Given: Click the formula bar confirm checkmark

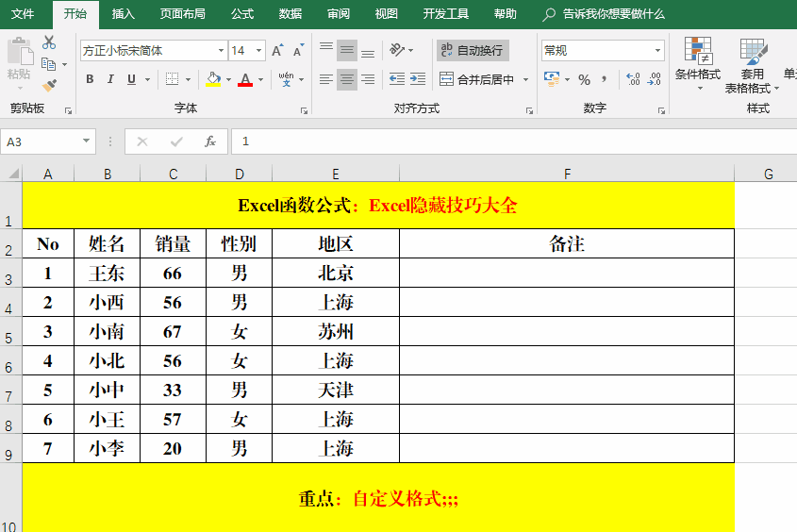Looking at the screenshot, I should [x=176, y=141].
